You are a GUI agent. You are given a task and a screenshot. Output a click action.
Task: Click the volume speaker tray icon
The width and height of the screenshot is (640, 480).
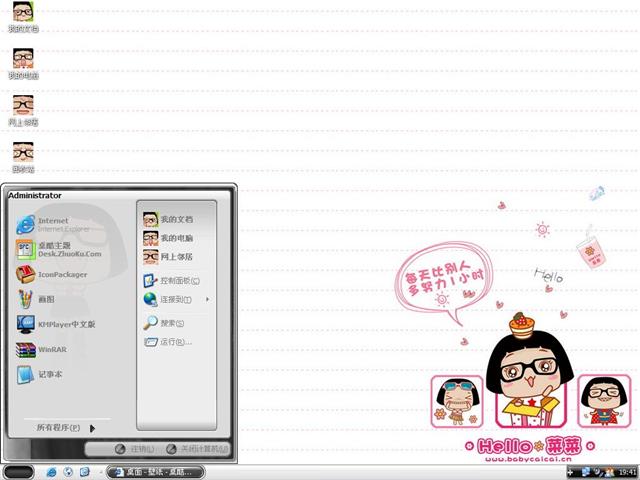tap(598, 472)
